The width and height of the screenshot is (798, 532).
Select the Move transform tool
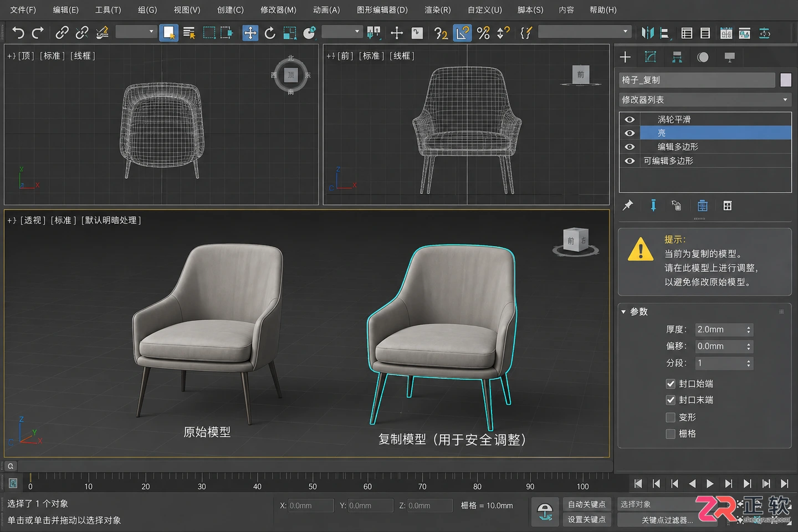(250, 33)
